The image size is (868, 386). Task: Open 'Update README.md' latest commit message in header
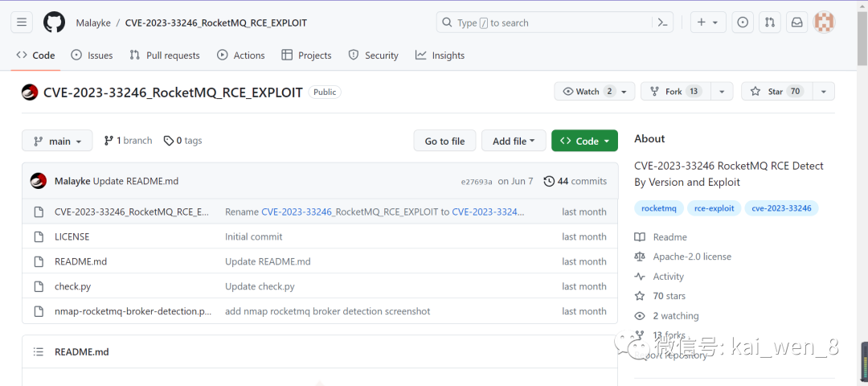point(136,181)
